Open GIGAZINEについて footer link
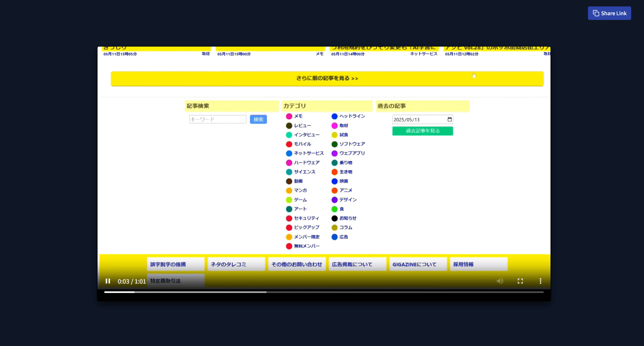The width and height of the screenshot is (644, 346). (x=418, y=264)
